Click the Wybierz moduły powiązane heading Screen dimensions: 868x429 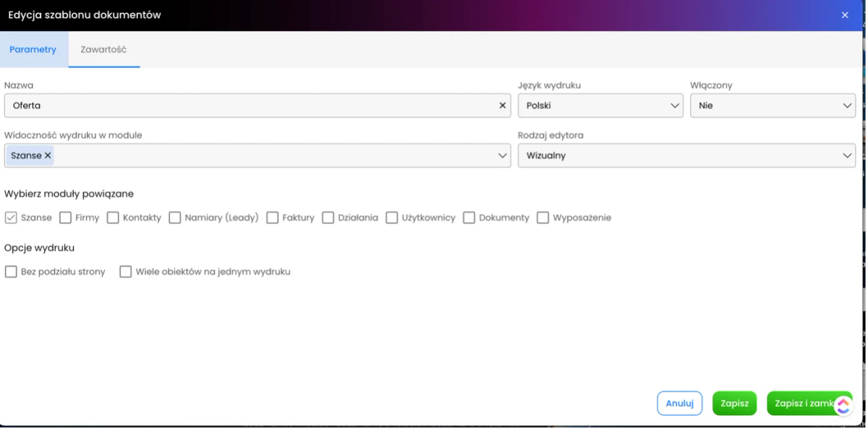pos(69,194)
